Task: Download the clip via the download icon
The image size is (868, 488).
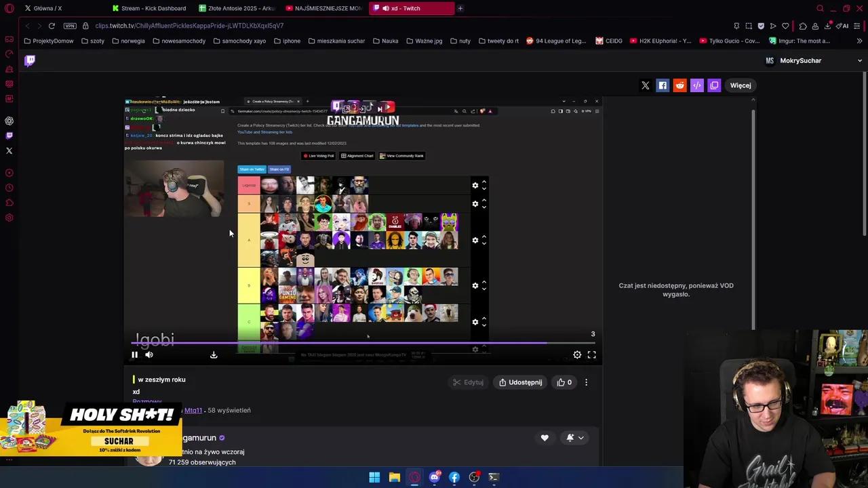Action: click(x=214, y=354)
